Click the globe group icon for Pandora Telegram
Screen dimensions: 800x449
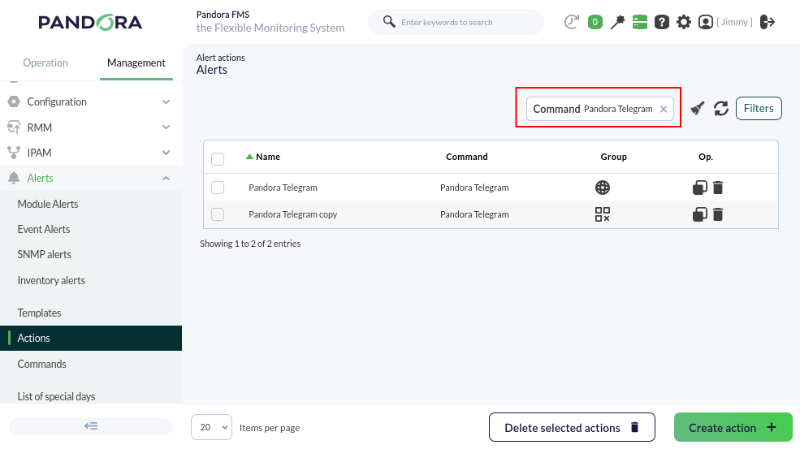603,188
